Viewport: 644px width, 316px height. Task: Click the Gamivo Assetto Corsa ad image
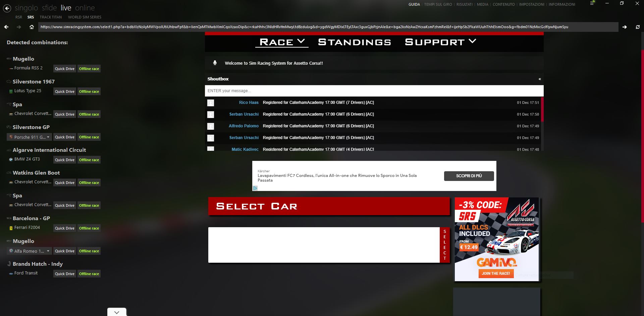pos(497,239)
